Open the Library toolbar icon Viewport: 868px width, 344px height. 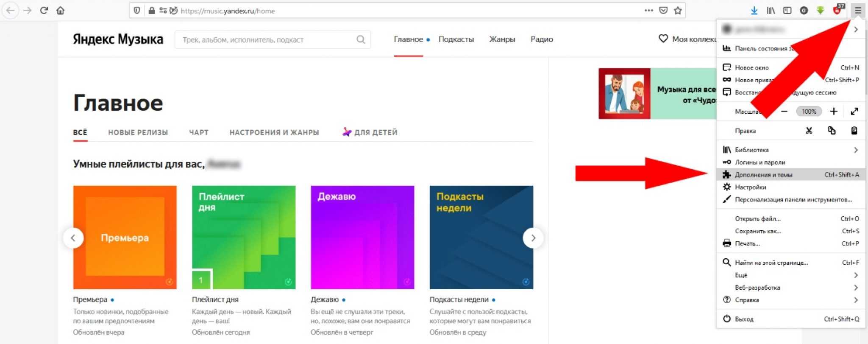(771, 11)
